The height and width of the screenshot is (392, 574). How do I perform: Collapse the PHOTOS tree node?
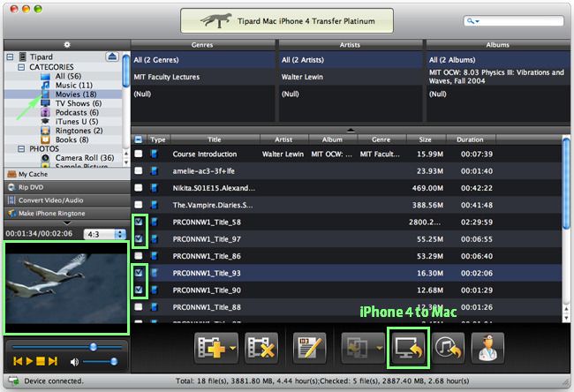pos(21,148)
